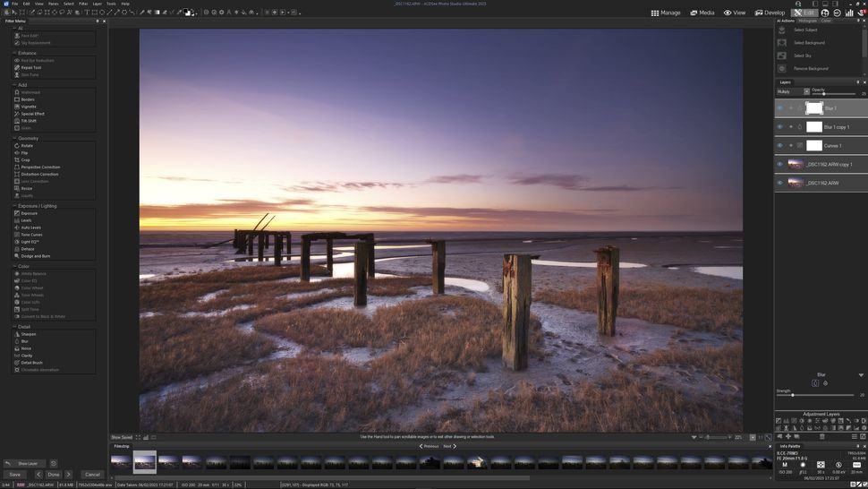Expand the Blur settings arrow in Layers

tap(861, 375)
